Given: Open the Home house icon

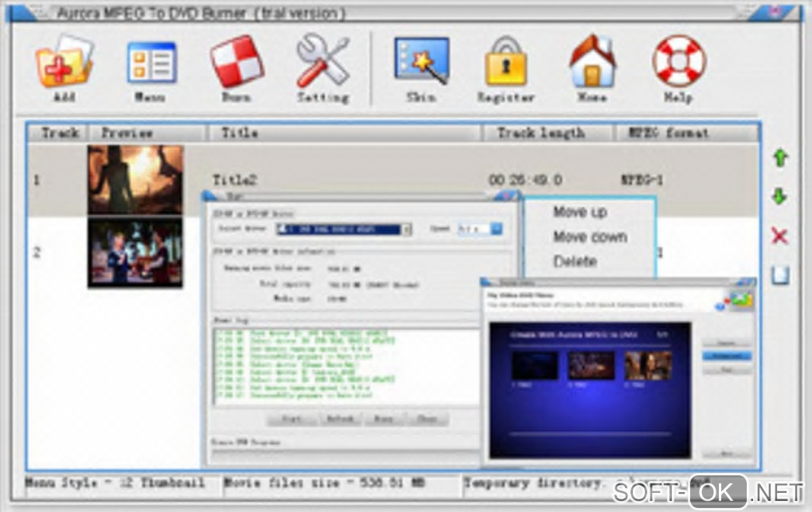Looking at the screenshot, I should click(592, 61).
